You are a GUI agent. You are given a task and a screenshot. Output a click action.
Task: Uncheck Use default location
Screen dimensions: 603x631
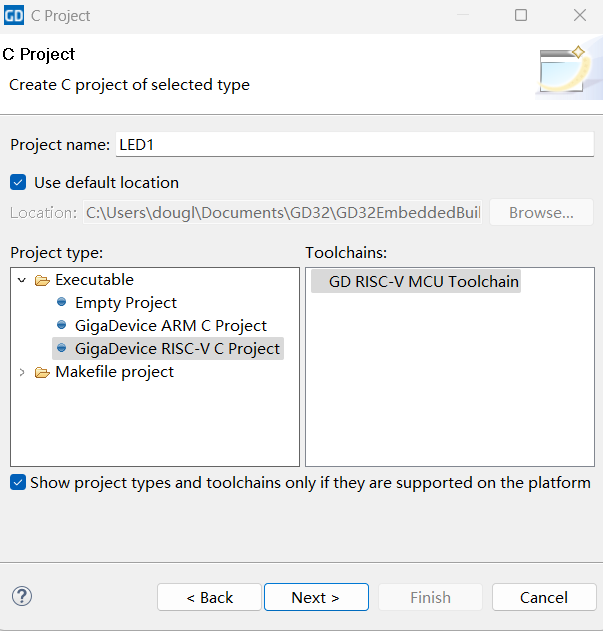[18, 183]
